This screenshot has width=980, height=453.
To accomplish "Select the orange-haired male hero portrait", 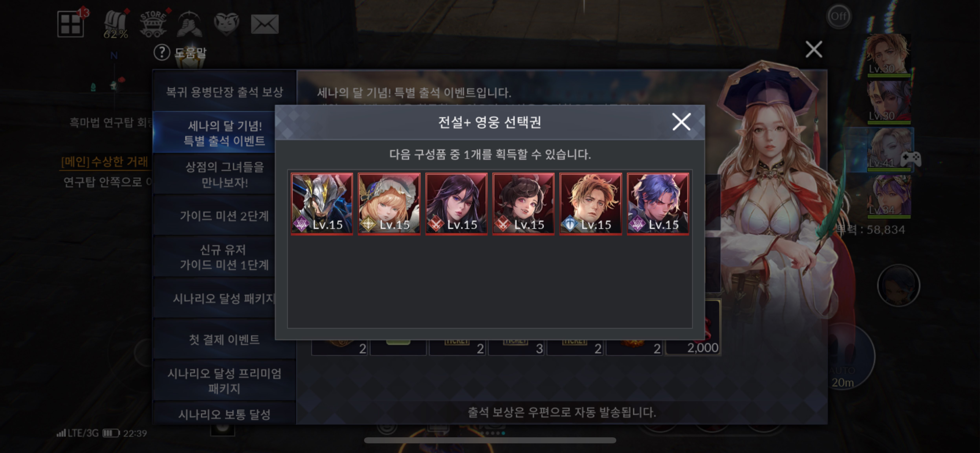I will tap(590, 204).
